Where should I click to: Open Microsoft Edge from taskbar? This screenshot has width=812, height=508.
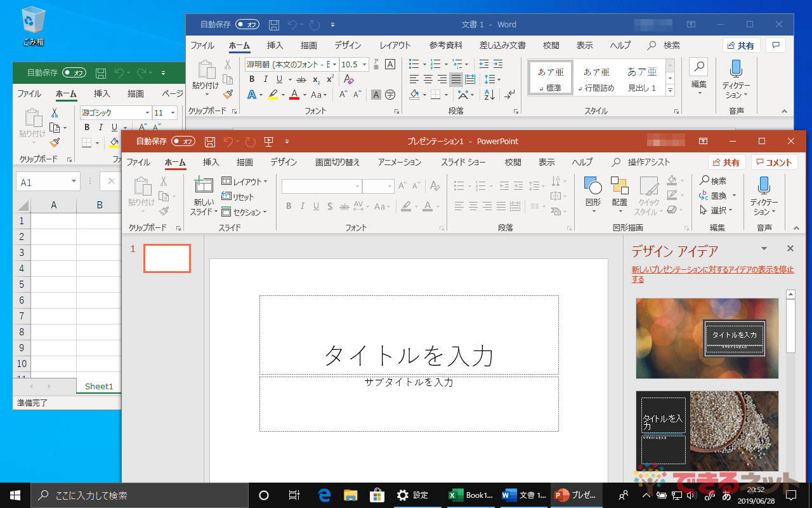pos(325,495)
